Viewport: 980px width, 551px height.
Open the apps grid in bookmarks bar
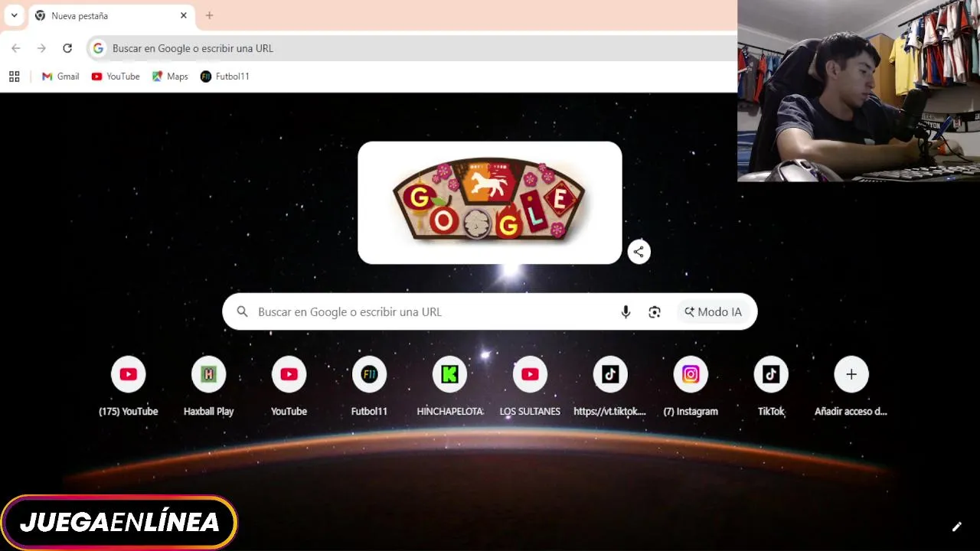(x=14, y=77)
